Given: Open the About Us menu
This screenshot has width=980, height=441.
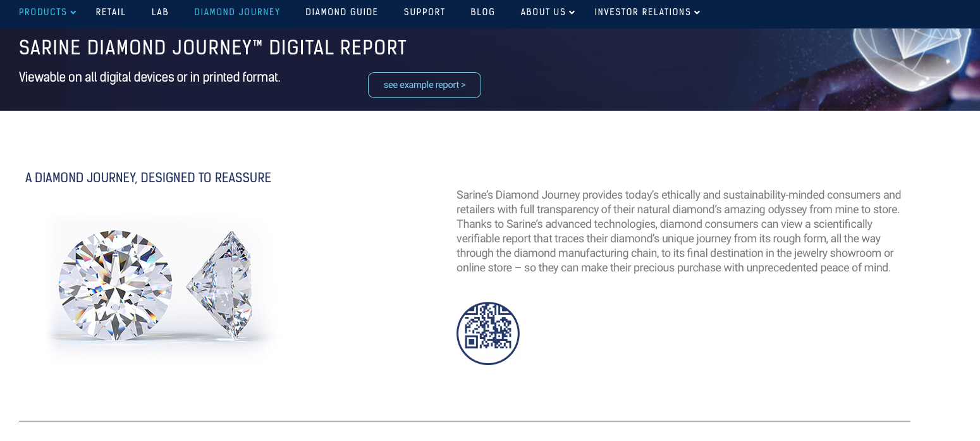Looking at the screenshot, I should point(543,12).
